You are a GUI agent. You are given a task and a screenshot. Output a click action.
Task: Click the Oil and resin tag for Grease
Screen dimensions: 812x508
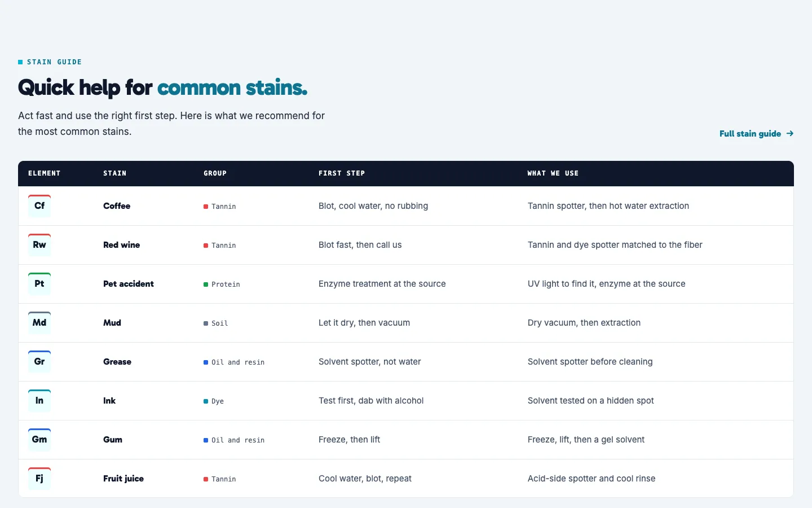(x=234, y=362)
